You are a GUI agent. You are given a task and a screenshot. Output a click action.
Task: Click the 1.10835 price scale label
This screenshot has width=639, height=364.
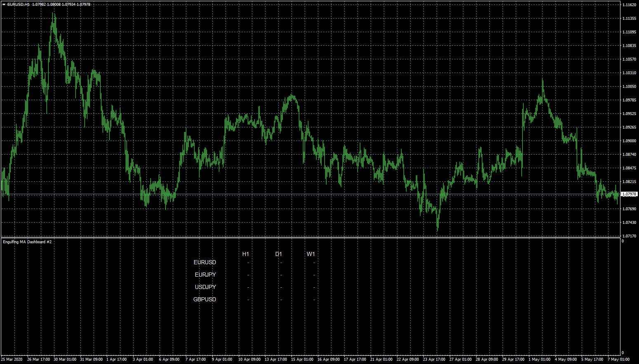(629, 46)
